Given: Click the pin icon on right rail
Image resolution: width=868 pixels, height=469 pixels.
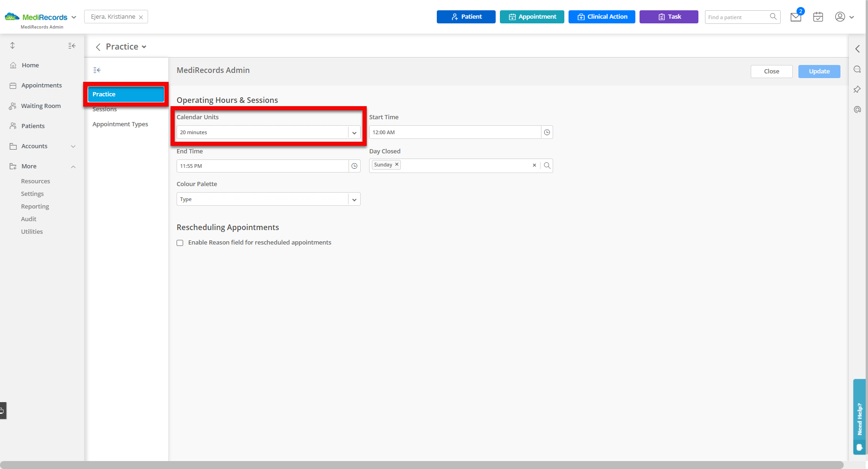Looking at the screenshot, I should point(857,89).
